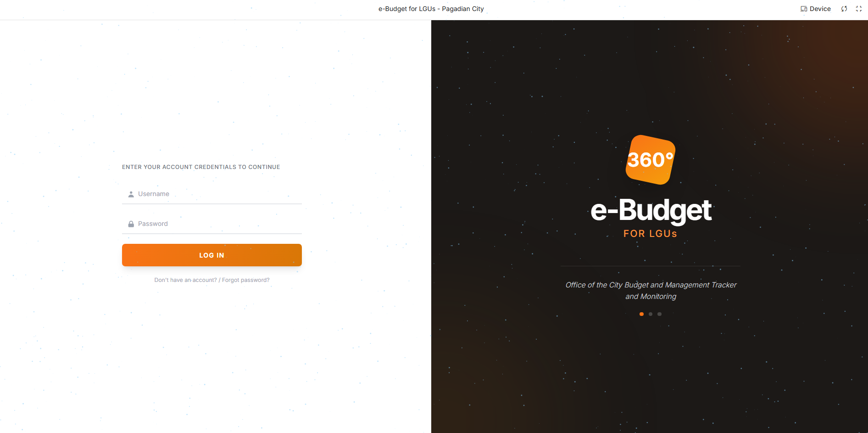Screen dimensions: 868x433
Task: Click the e-Budget title text
Action: point(651,210)
